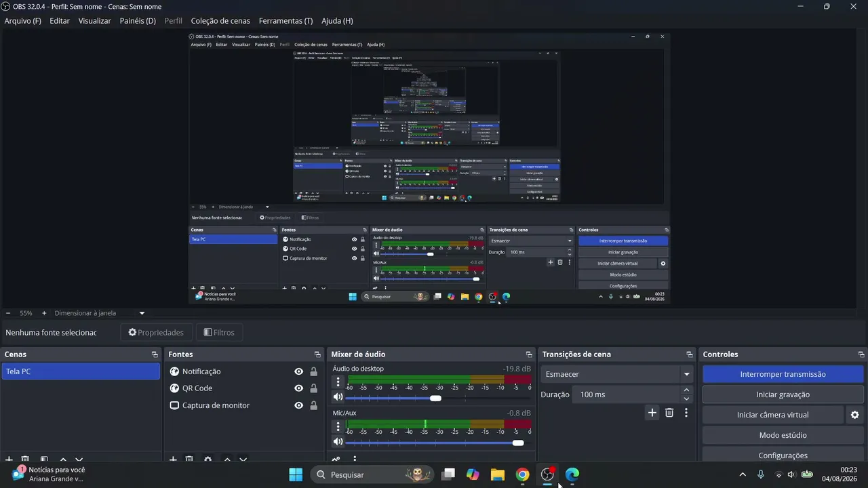
Task: Toggle lock for Captura de monitor source
Action: [x=313, y=405]
